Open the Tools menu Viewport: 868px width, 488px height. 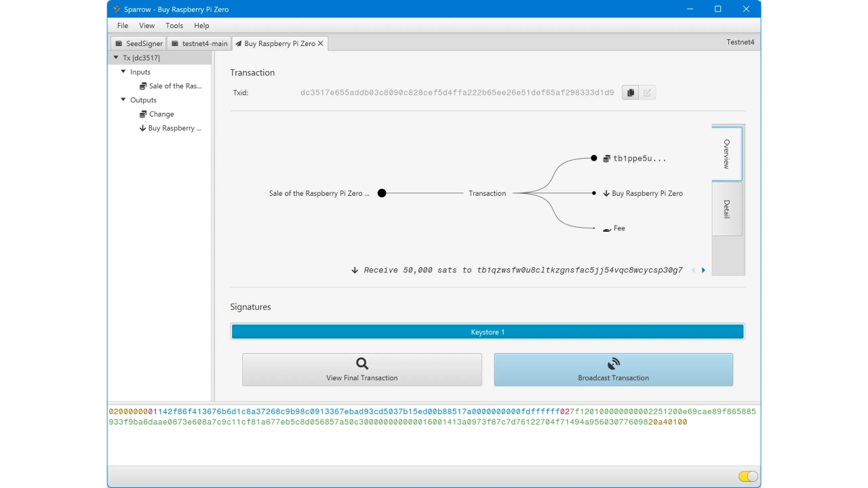click(174, 26)
